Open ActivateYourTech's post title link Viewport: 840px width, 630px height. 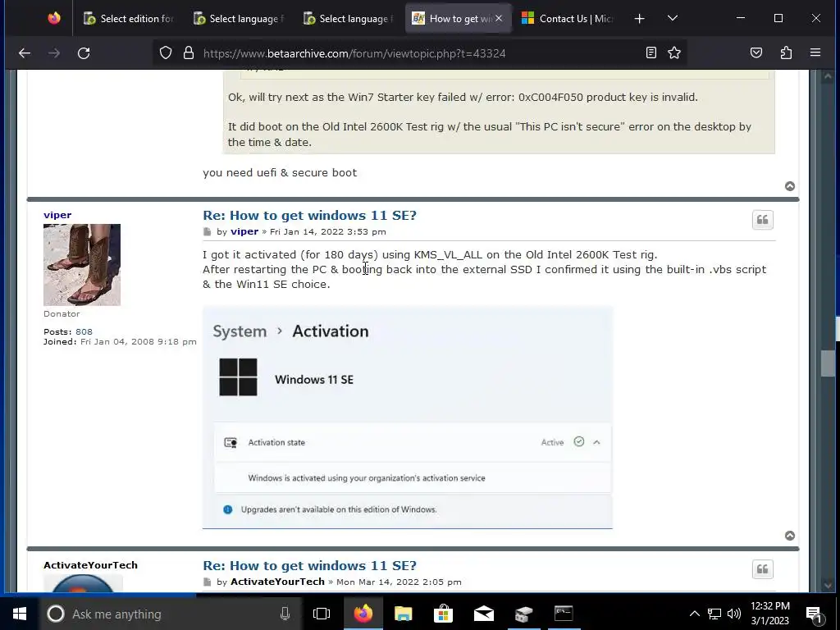(x=309, y=566)
